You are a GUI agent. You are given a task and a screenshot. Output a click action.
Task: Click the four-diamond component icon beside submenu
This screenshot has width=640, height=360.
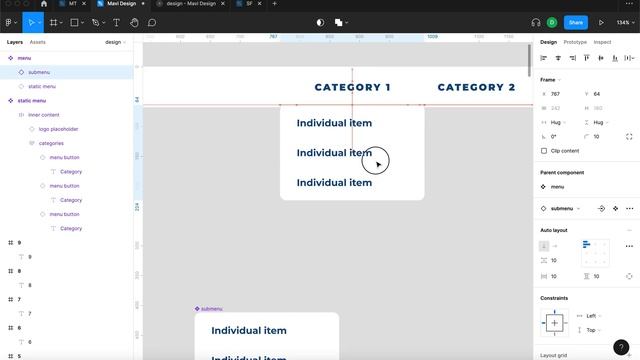click(616, 209)
